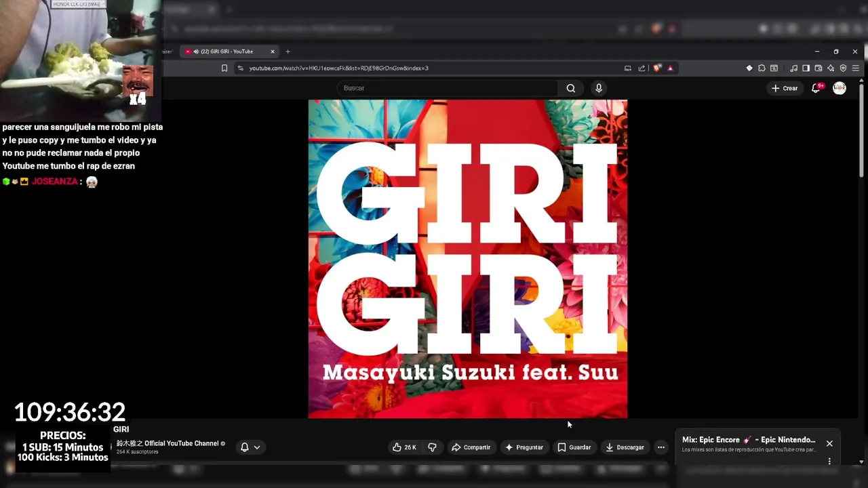This screenshot has width=868, height=488.
Task: Close the Mix: Epic Encore playlist panel
Action: coord(829,443)
